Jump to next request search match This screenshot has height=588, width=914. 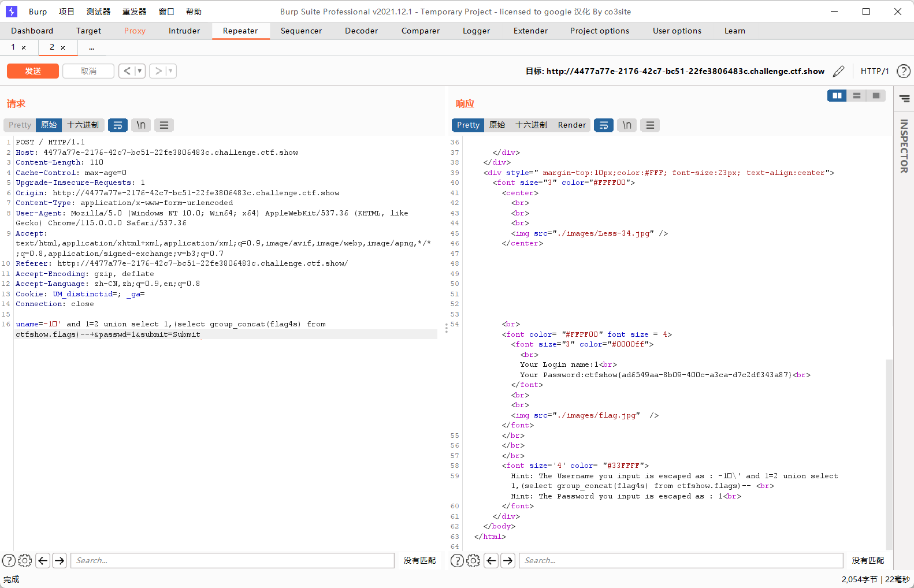coord(60,560)
